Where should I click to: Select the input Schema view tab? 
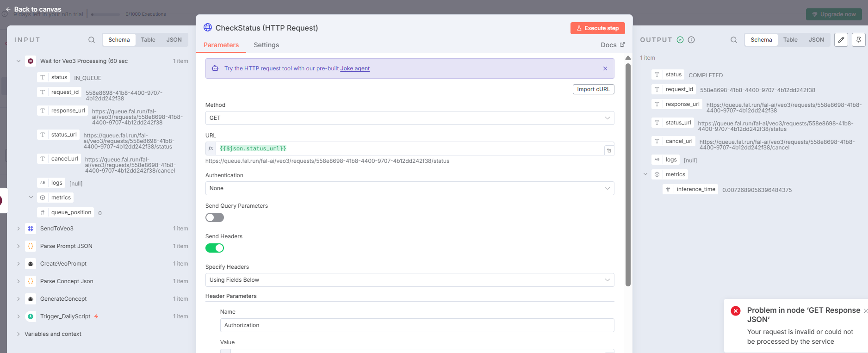click(119, 40)
